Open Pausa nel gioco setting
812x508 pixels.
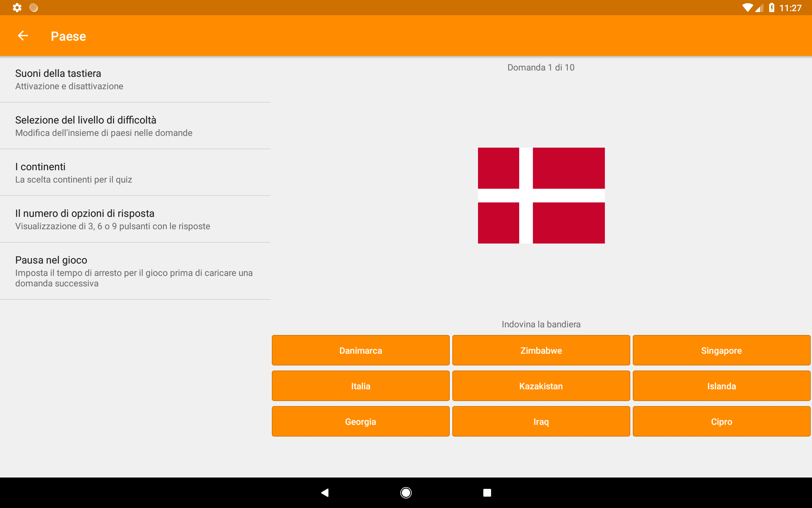135,271
